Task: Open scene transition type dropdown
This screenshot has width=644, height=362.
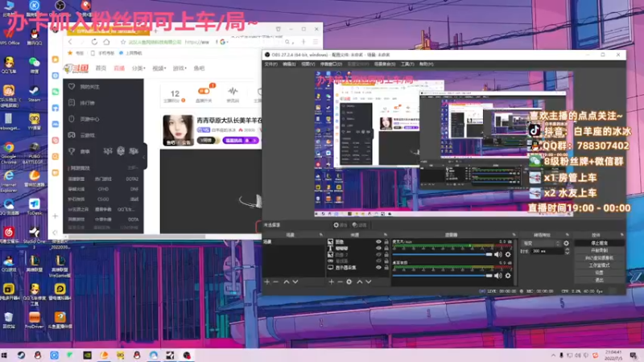Action: pyautogui.click(x=541, y=244)
